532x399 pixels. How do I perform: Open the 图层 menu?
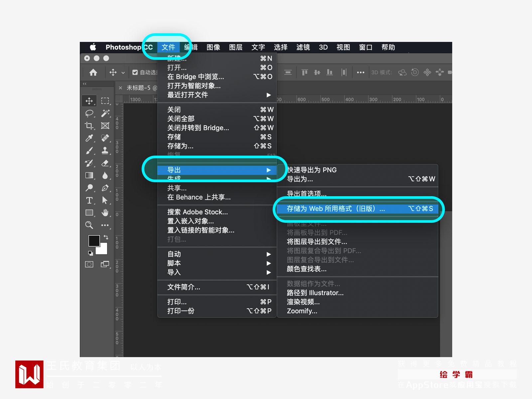coord(236,47)
